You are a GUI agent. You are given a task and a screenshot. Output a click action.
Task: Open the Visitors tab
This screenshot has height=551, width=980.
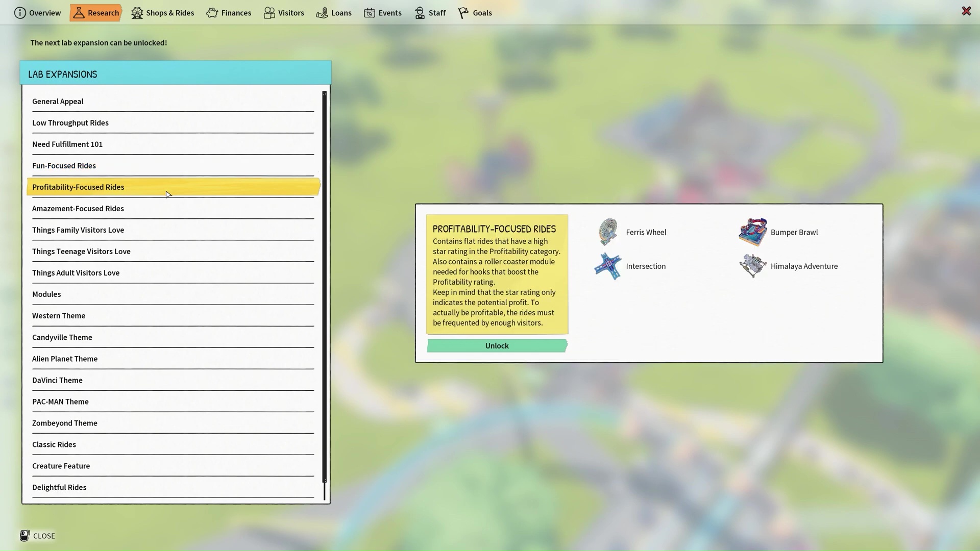[x=284, y=13]
